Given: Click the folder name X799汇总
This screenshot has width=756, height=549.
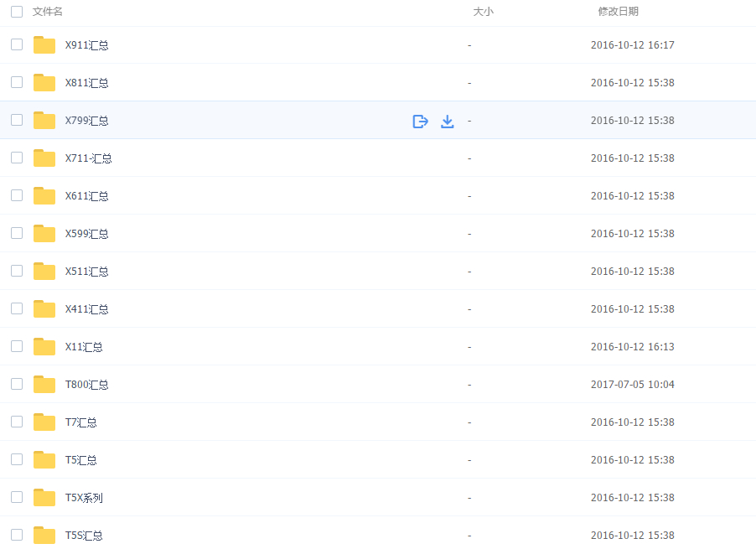Looking at the screenshot, I should pos(87,121).
